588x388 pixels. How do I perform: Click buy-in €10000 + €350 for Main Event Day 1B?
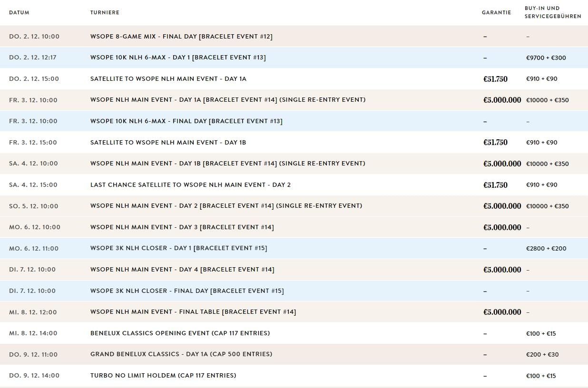pos(548,164)
